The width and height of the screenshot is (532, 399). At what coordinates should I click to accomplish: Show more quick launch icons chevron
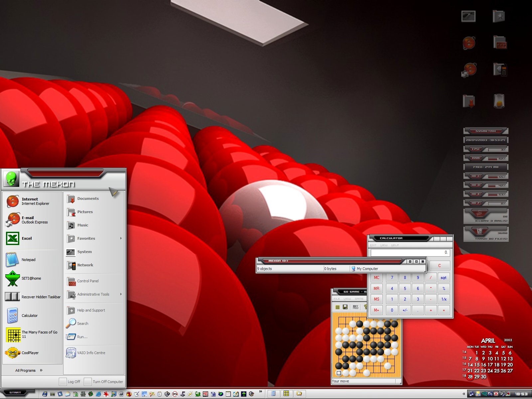click(260, 391)
